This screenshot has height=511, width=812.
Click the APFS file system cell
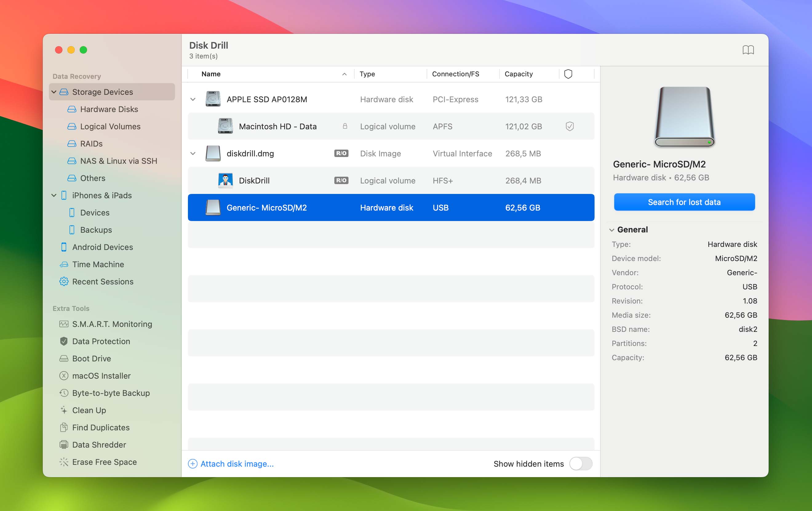(442, 126)
